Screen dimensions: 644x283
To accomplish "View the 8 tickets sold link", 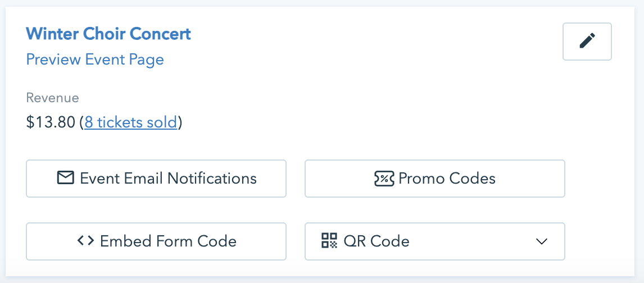I will pos(130,122).
